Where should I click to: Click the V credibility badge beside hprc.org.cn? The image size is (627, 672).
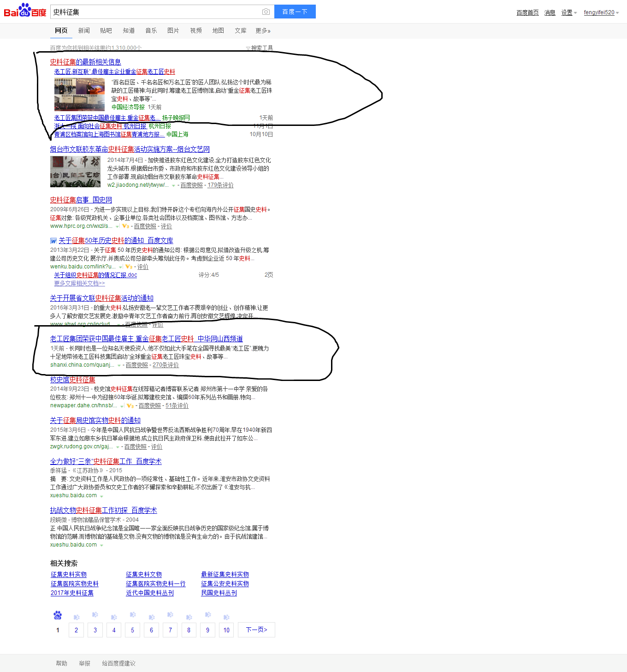tap(125, 226)
